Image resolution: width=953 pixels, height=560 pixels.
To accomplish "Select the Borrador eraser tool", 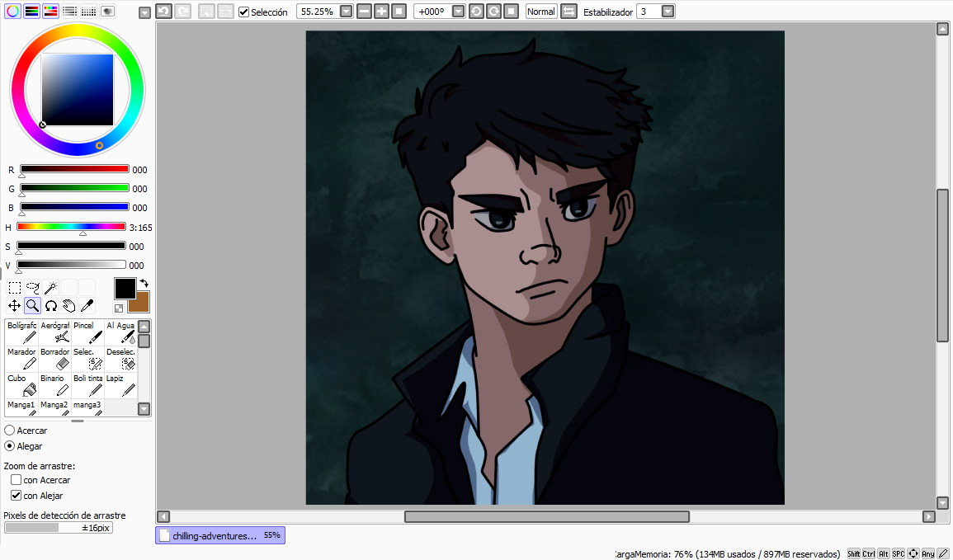I will coord(54,359).
